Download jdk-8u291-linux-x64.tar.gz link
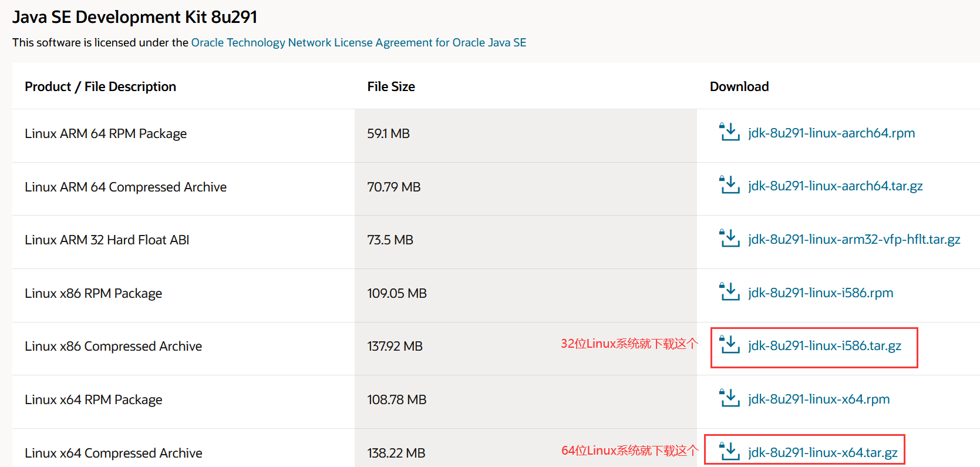This screenshot has width=980, height=467. coord(823,452)
